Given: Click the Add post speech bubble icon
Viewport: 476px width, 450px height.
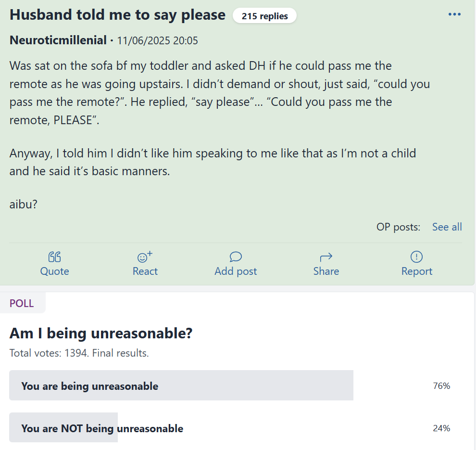Looking at the screenshot, I should point(236,257).
